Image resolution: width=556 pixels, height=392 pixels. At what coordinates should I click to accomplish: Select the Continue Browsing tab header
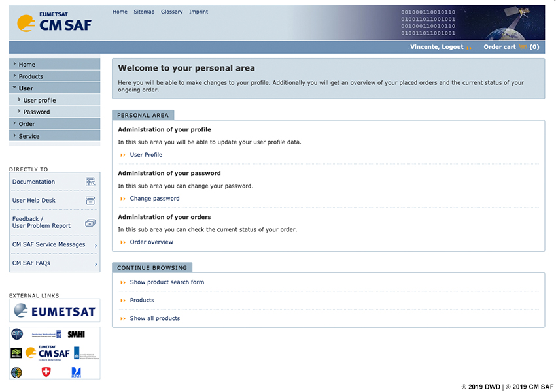pos(152,267)
